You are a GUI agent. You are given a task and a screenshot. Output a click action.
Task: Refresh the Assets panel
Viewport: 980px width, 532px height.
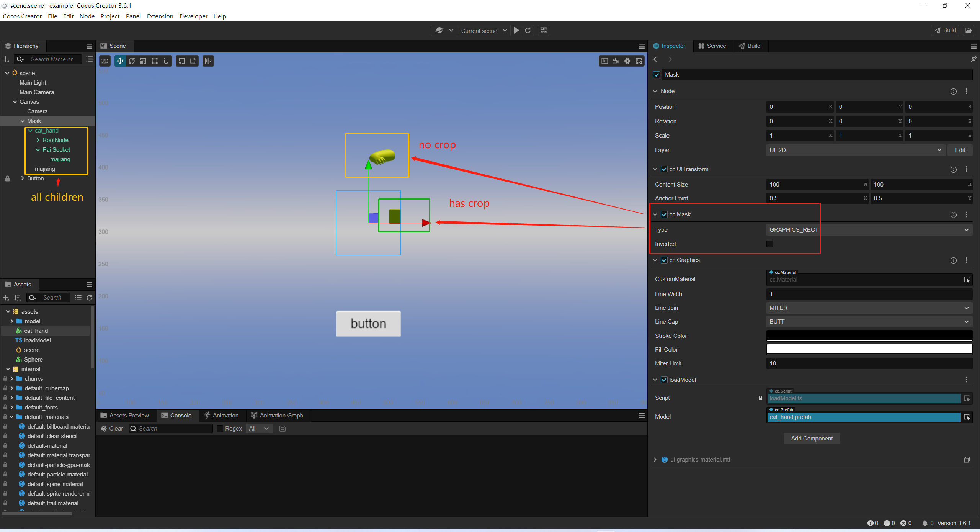[x=90, y=298]
